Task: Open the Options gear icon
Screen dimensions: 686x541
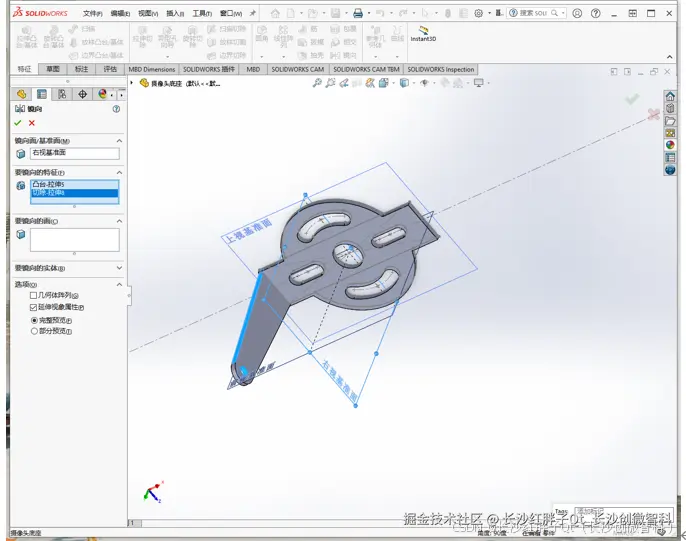Action: pos(479,14)
